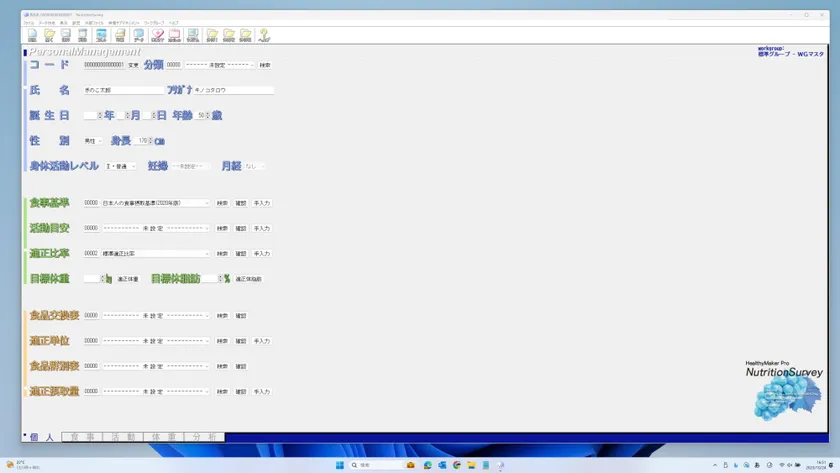840x473 pixels.
Task: Click the New document toolbar icon
Action: (x=32, y=35)
